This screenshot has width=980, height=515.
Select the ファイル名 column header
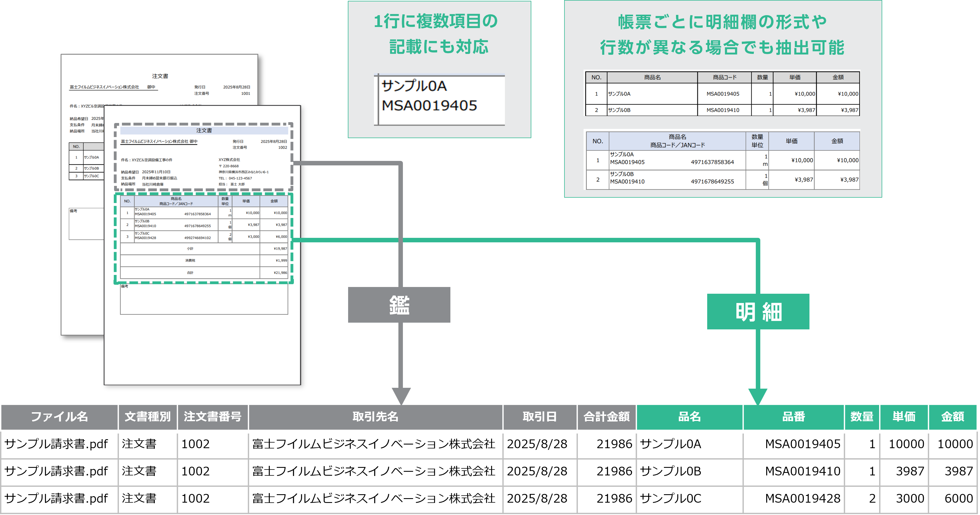point(59,417)
